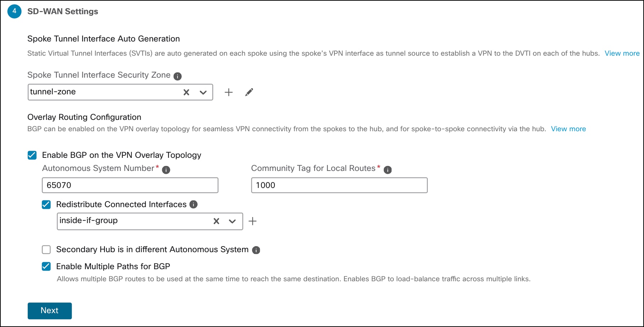Edit tunnel-zone using the pencil icon
Viewport: 644px width, 327px height.
pyautogui.click(x=249, y=92)
